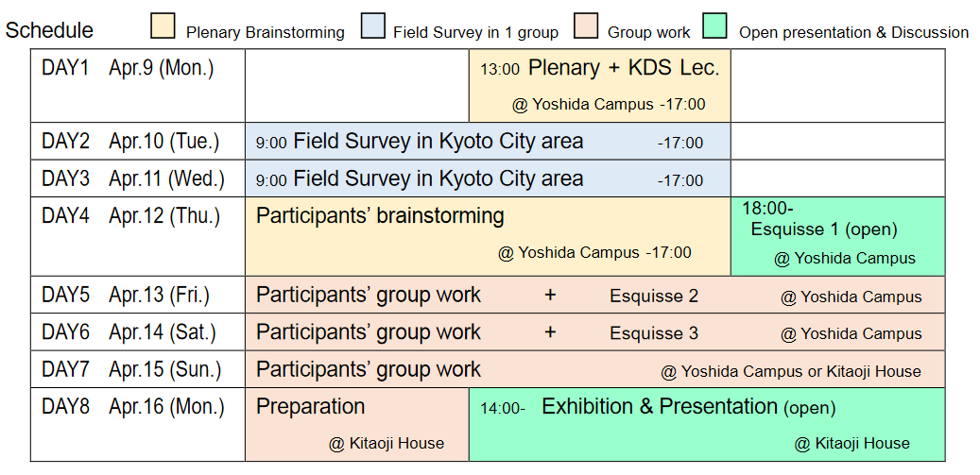Screen dimensions: 980x475
Task: Click the Plenary Brainstorming yellow legend swatch
Action: coord(163,27)
